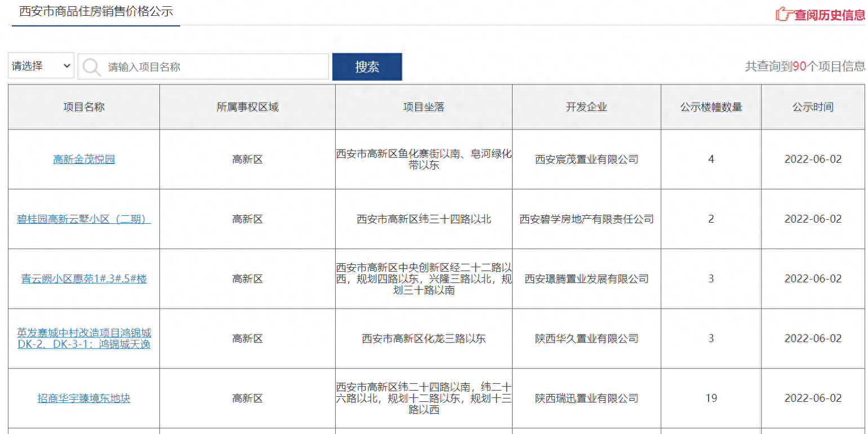Open project link 碧桂园高新云墅小区（二期）
This screenshot has width=868, height=434.
tap(84, 219)
